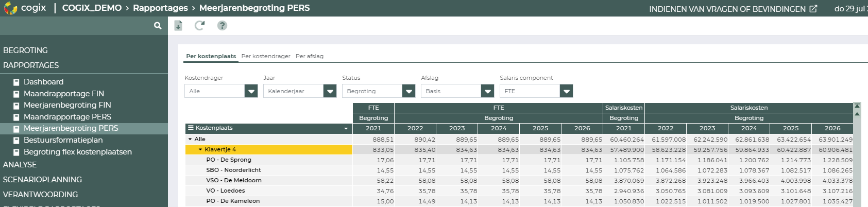The width and height of the screenshot is (868, 207).
Task: Open the Dashboard report
Action: click(43, 82)
